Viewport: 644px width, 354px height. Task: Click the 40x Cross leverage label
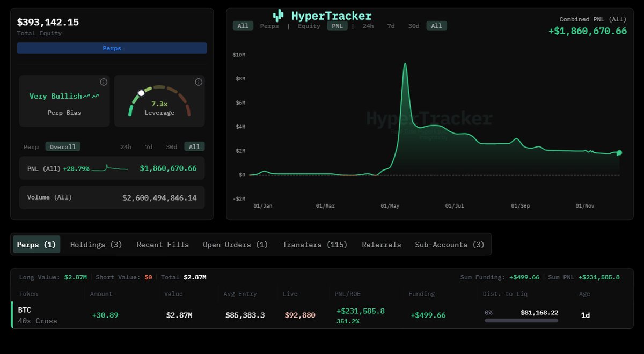pyautogui.click(x=38, y=321)
